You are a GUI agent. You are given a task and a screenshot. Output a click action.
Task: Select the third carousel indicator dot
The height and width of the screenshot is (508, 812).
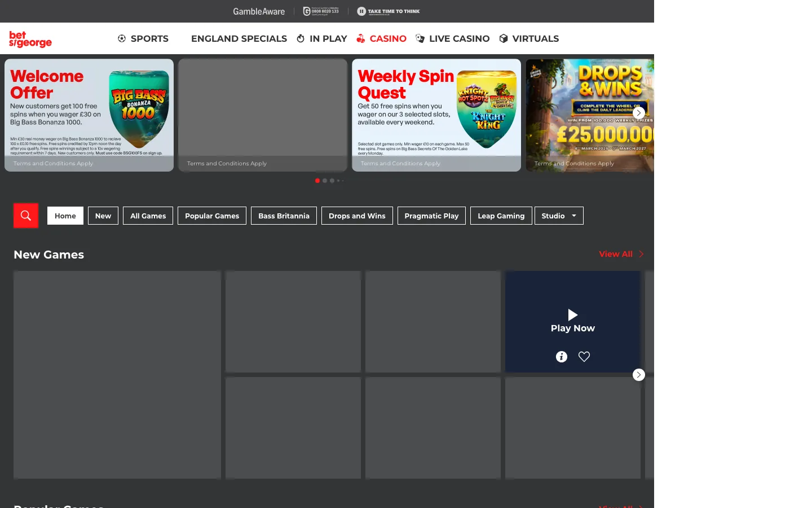click(x=332, y=181)
